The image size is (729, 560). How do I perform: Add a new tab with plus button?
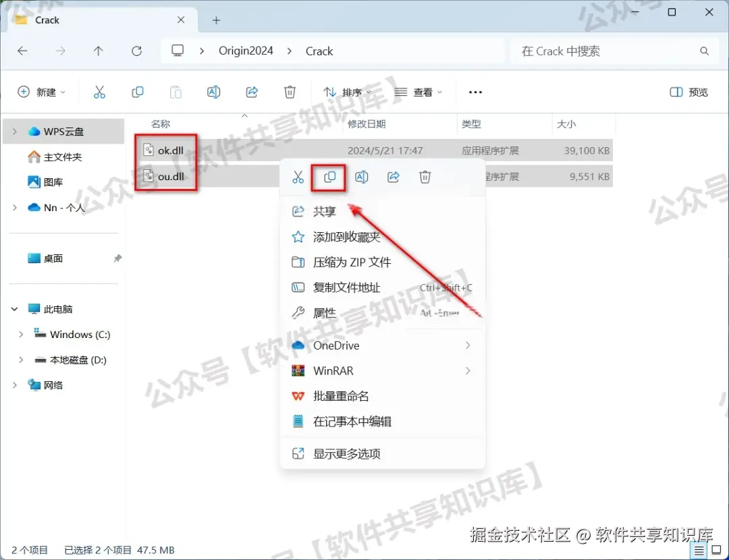coord(216,20)
